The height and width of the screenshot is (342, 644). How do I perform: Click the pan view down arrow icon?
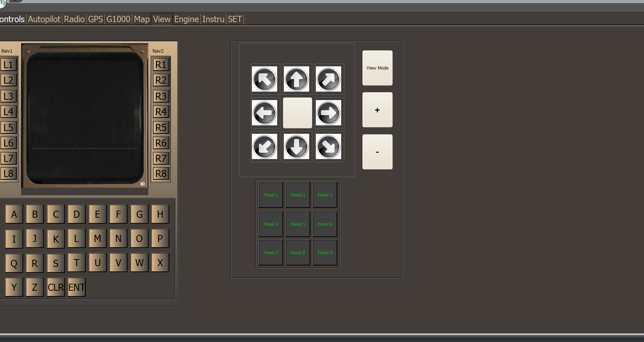(297, 146)
